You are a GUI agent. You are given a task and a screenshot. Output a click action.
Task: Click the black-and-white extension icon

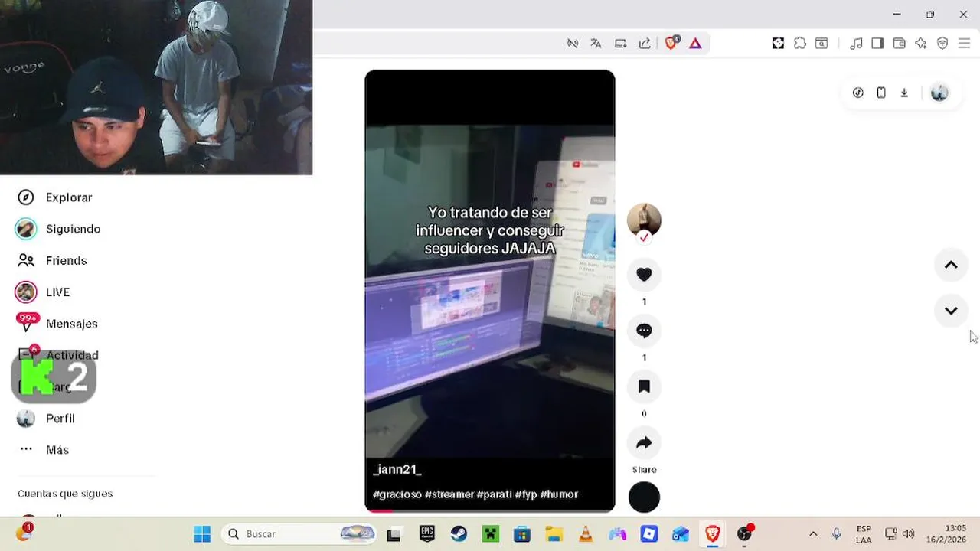click(x=778, y=44)
